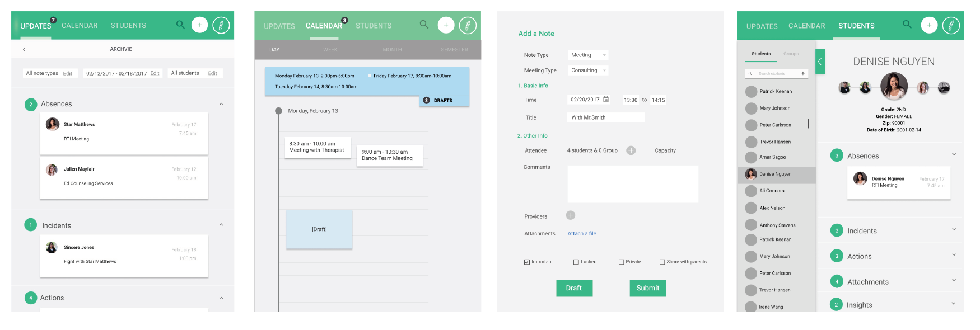This screenshot has width=980, height=330.
Task: Click the Attach a file link
Action: 582,234
